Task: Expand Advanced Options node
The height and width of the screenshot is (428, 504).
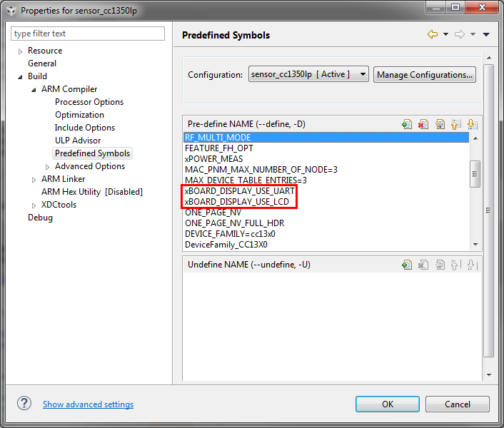Action: pyautogui.click(x=47, y=167)
